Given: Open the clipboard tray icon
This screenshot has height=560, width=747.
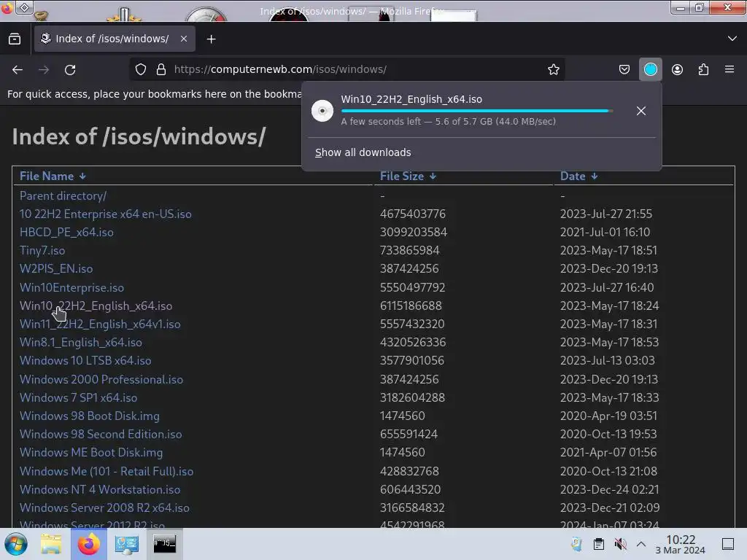Looking at the screenshot, I should point(599,544).
